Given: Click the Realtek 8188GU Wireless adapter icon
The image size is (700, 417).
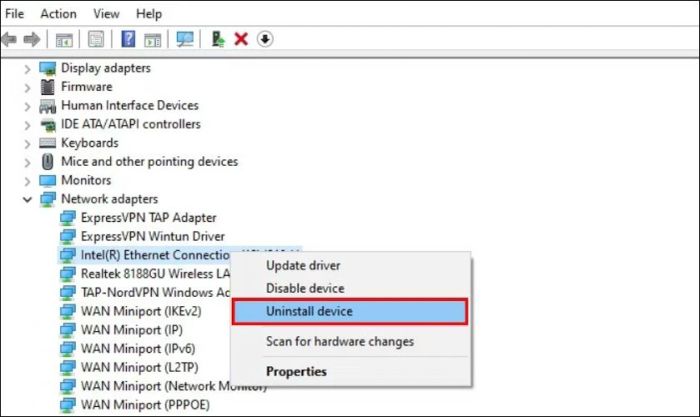Looking at the screenshot, I should point(67,275).
